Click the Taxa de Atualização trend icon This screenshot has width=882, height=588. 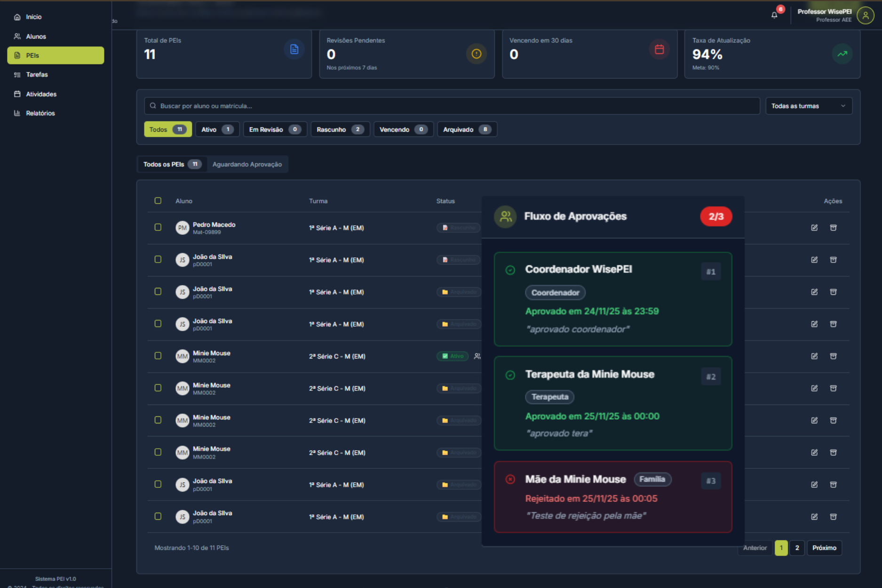(842, 54)
